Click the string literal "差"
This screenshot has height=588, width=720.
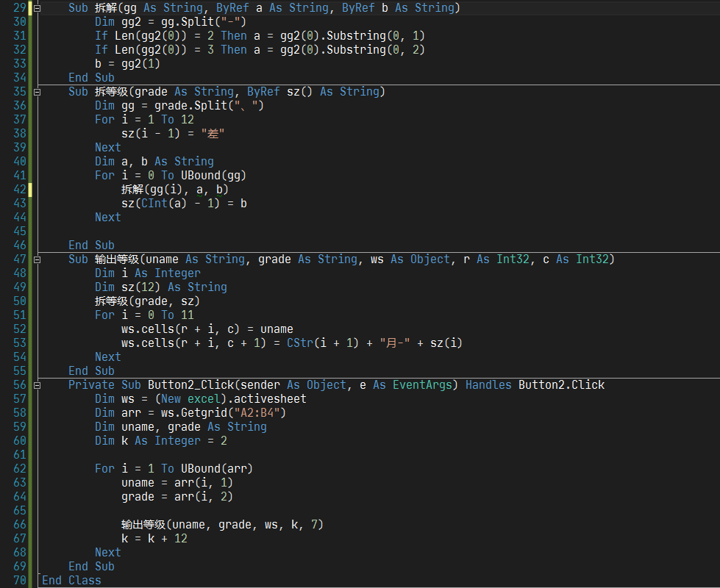pos(213,134)
